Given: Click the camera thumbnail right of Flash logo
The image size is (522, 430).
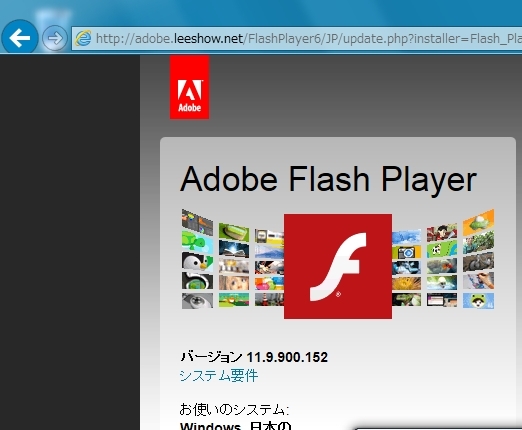Looking at the screenshot, I should 406,252.
